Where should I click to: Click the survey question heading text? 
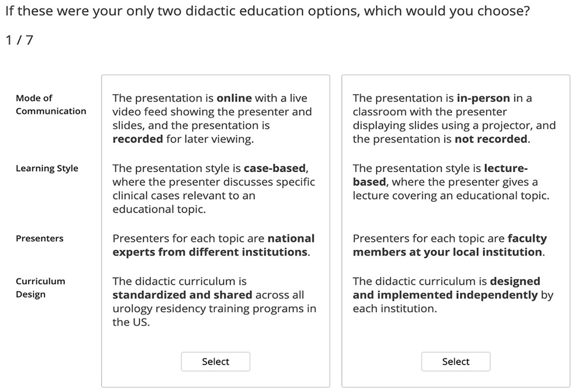268,11
